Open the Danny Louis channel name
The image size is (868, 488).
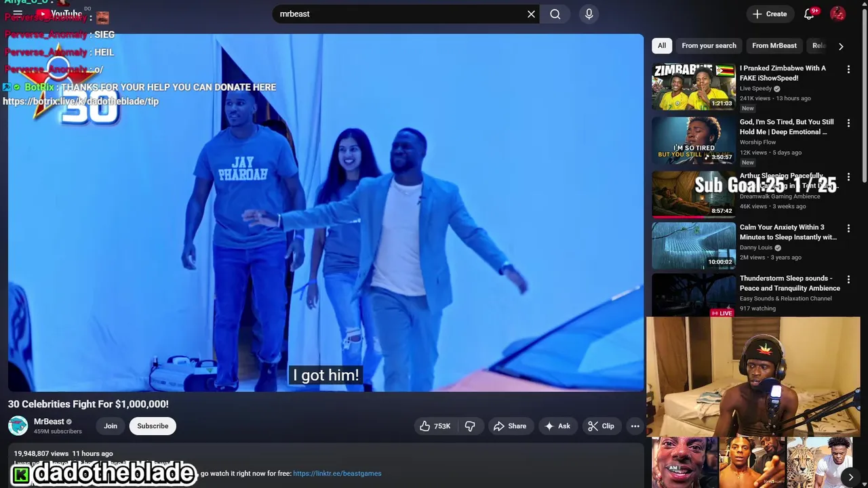(x=756, y=247)
